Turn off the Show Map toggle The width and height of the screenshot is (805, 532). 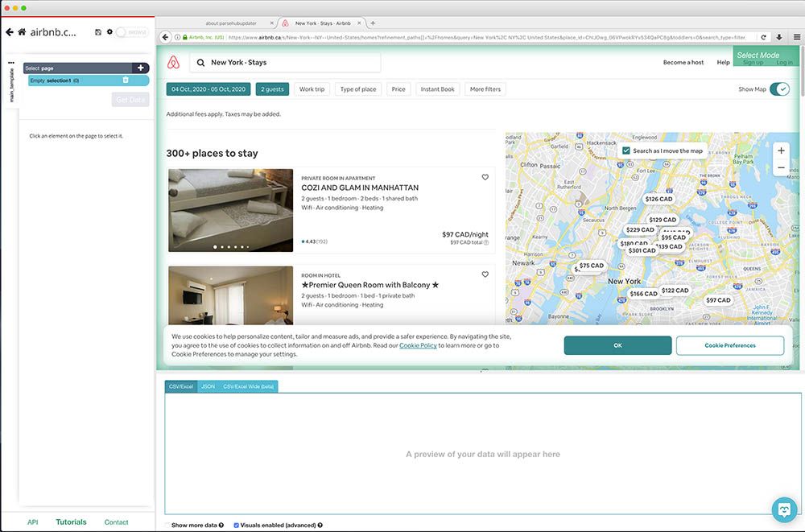click(x=779, y=89)
